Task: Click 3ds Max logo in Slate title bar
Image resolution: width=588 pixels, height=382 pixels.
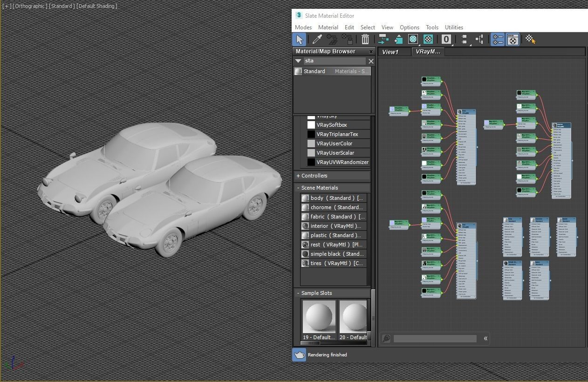Action: [x=299, y=15]
